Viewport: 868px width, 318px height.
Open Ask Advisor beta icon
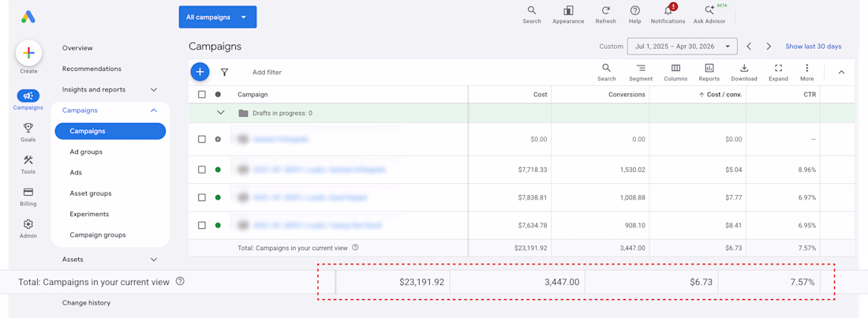click(x=709, y=10)
